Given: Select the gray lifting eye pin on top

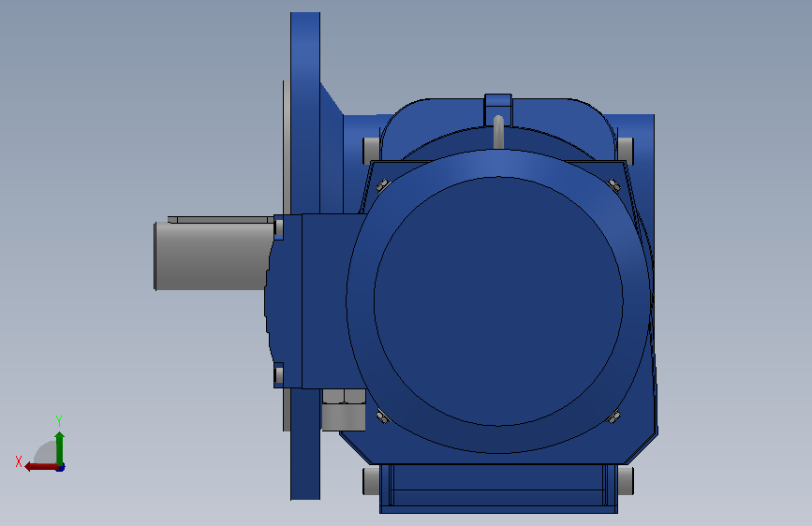Looking at the screenshot, I should (498, 131).
